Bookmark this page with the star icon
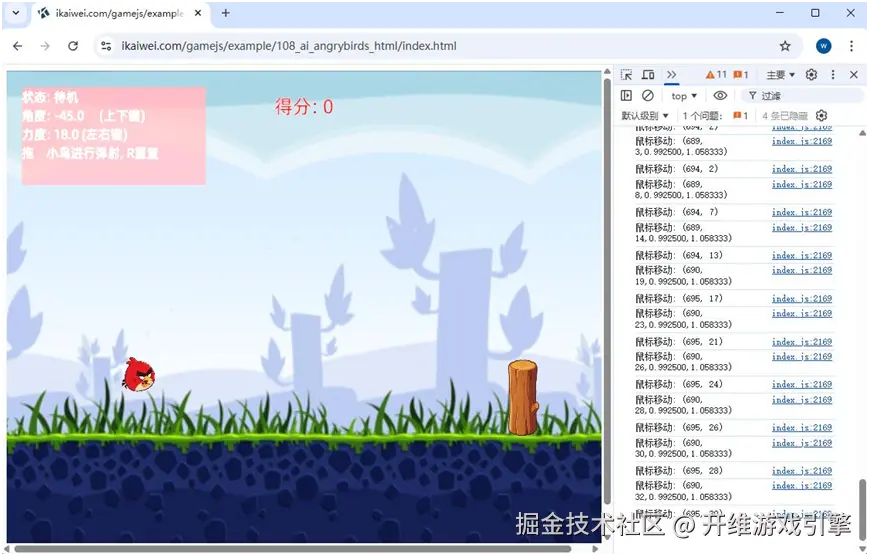This screenshot has width=869, height=556. 785,46
